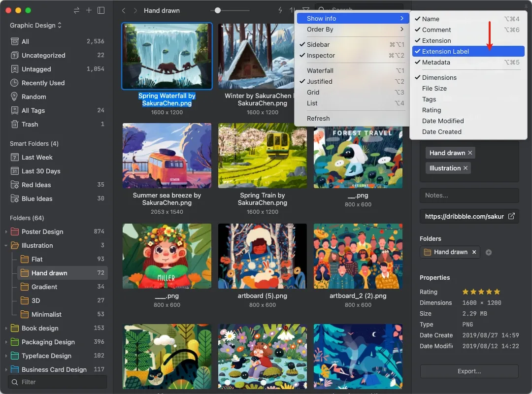Expand the Poster Design folder
Screen dimensions: 532x394
tap(6, 232)
